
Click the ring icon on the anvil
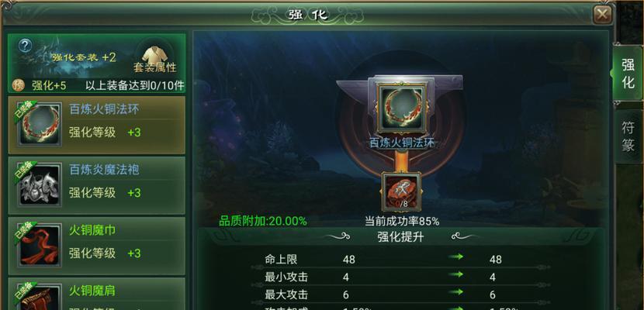[x=402, y=108]
